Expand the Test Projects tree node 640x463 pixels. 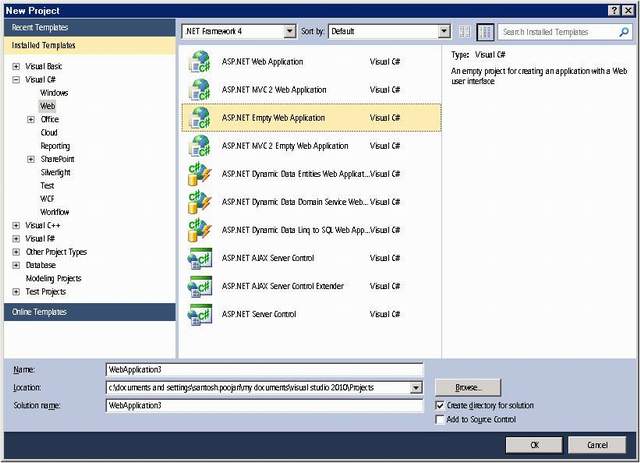pyautogui.click(x=16, y=292)
